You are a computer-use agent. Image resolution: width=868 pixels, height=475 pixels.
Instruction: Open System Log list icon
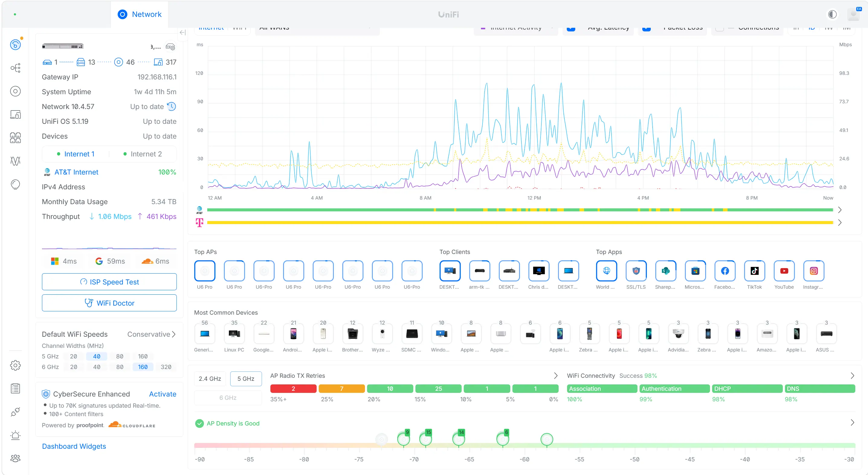(15, 388)
